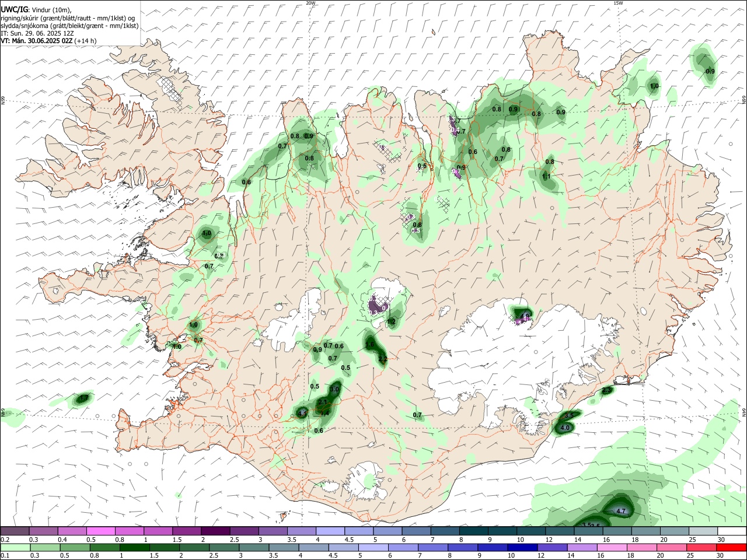Click the dark teal 8–9 snow scale swatch
The height and width of the screenshot is (560, 747).
tap(474, 531)
